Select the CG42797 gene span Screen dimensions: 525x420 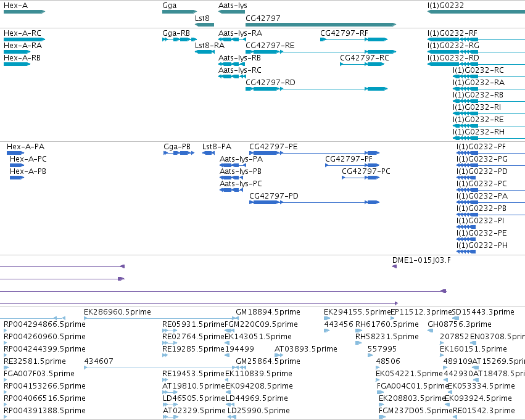tap(321, 25)
